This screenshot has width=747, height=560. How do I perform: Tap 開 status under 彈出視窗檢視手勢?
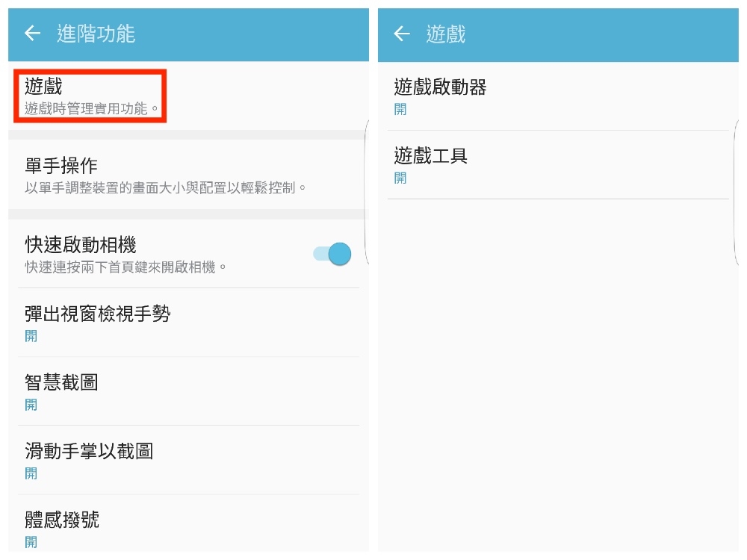(31, 336)
